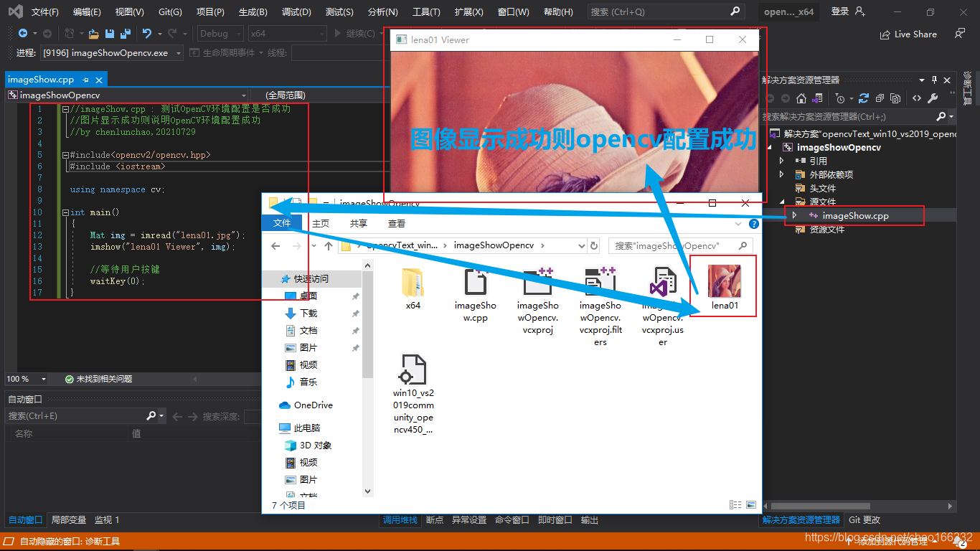Open the process dropdown showing imageShowOpencv.exe
Image resolution: width=980 pixels, height=551 pixels.
pyautogui.click(x=112, y=52)
